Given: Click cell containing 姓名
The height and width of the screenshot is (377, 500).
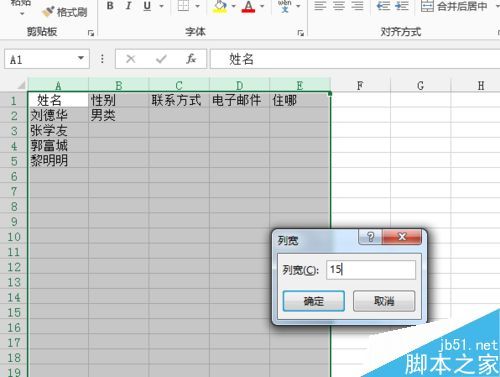Looking at the screenshot, I should [x=58, y=100].
